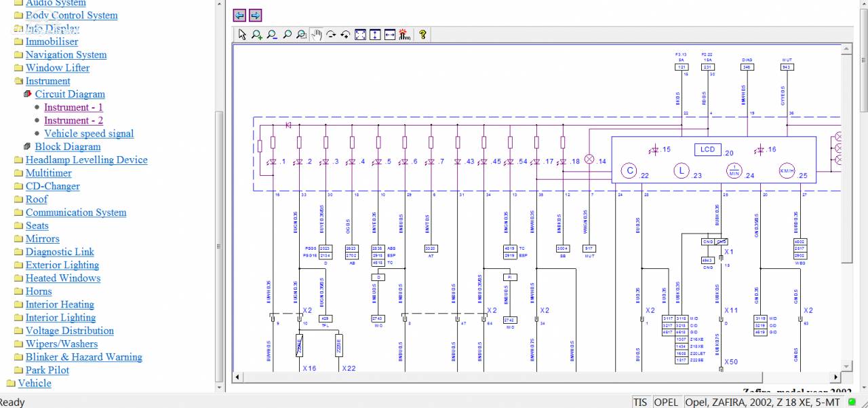Open the CD-Changer section

tap(52, 186)
